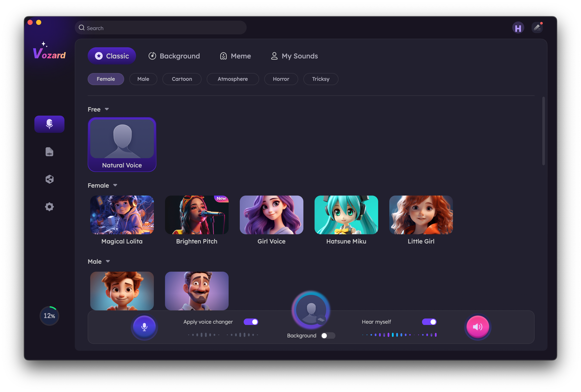Collapse the Female section arrow
This screenshot has width=581, height=392.
click(115, 185)
